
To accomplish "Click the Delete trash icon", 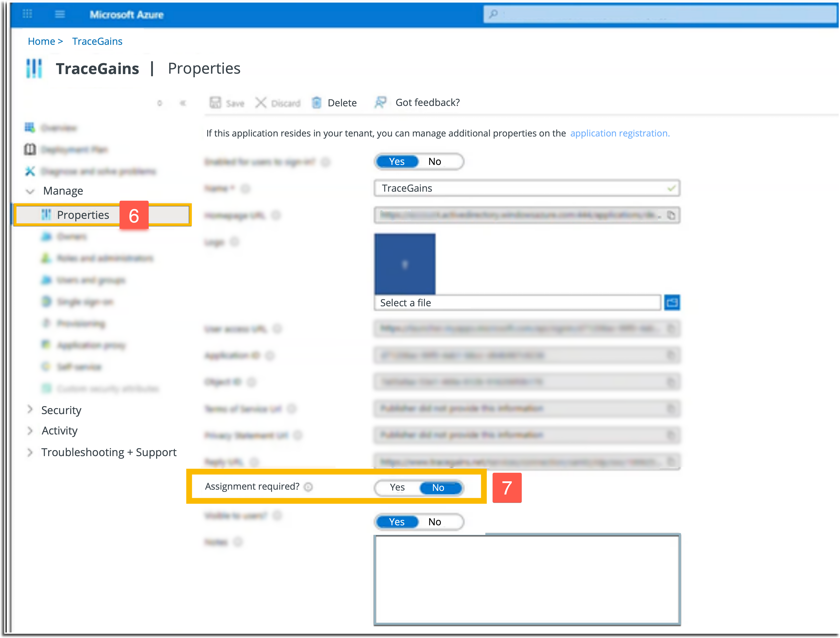I will (x=316, y=103).
